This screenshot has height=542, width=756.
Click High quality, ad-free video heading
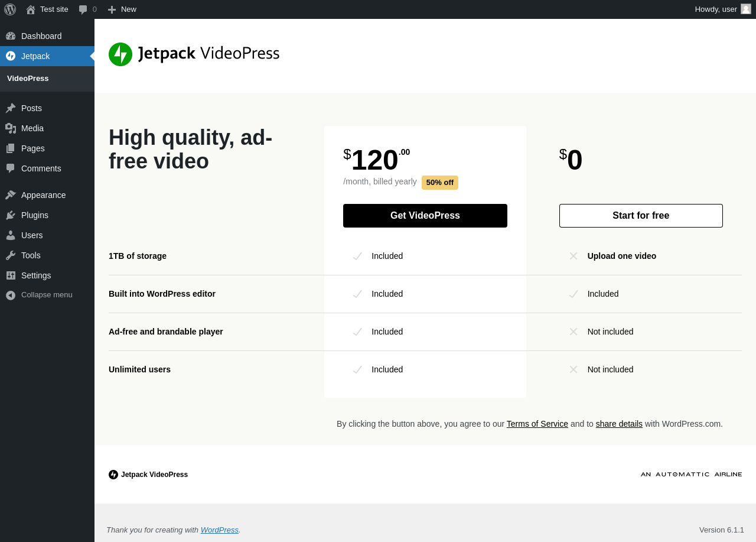(x=191, y=150)
